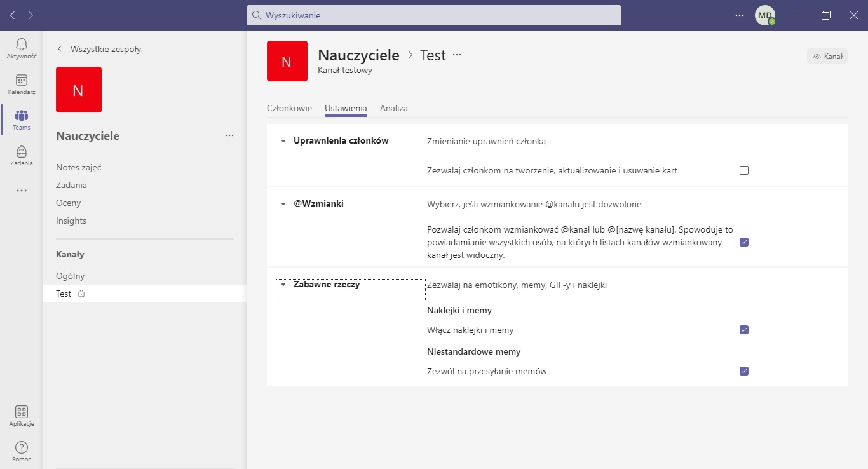Collapse the Uprawnienia członków section
The image size is (868, 469).
[283, 141]
